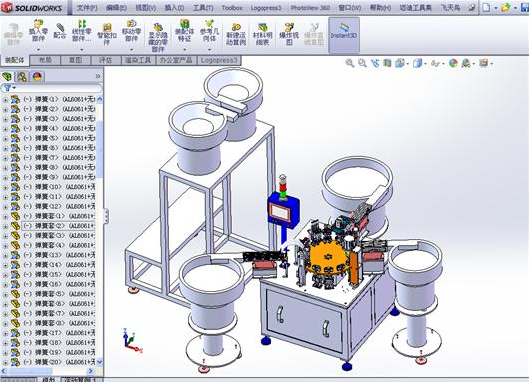The width and height of the screenshot is (530, 382).
Task: Click the 智能扣件 (Smart Fasteners) tool
Action: coord(107,34)
